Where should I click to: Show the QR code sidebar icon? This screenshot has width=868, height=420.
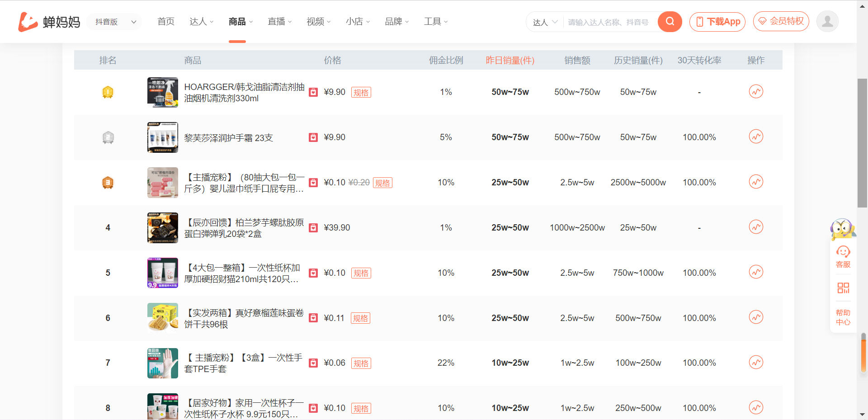click(x=843, y=288)
